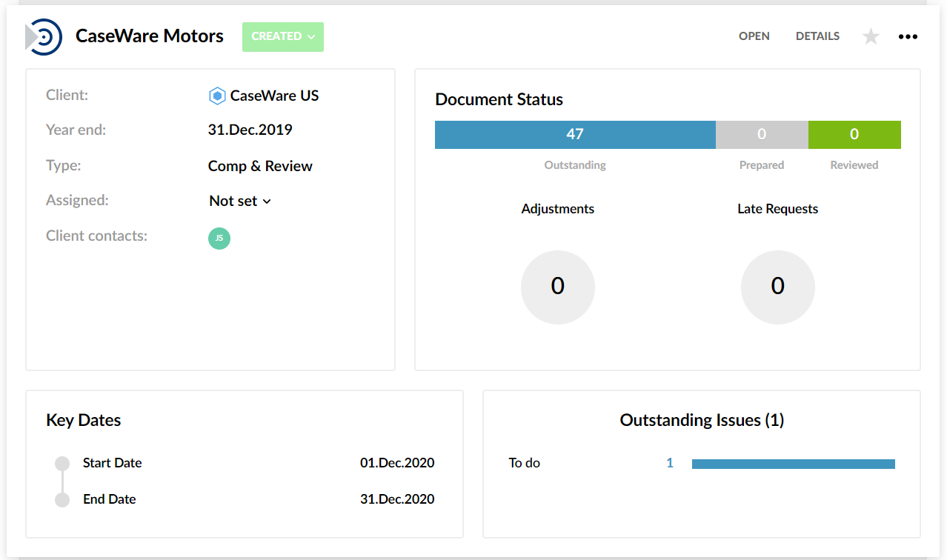This screenshot has height=560, width=947.
Task: Open the Assigned 'Not set' dropdown
Action: [240, 201]
